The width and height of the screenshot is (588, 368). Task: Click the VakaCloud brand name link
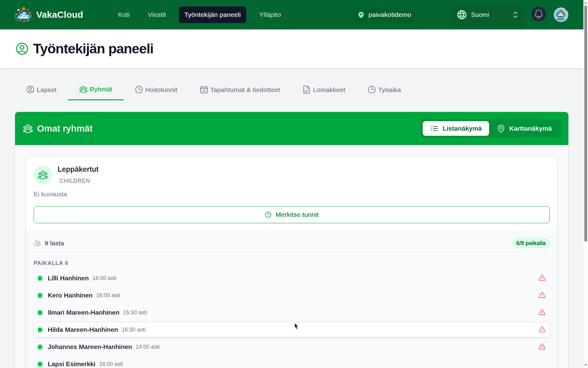click(x=60, y=15)
